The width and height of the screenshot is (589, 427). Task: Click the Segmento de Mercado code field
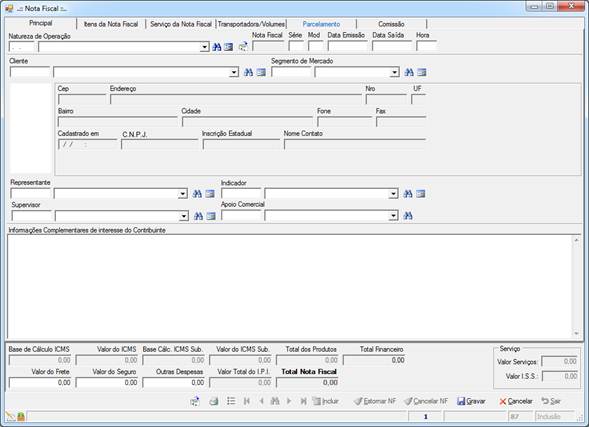pyautogui.click(x=291, y=72)
